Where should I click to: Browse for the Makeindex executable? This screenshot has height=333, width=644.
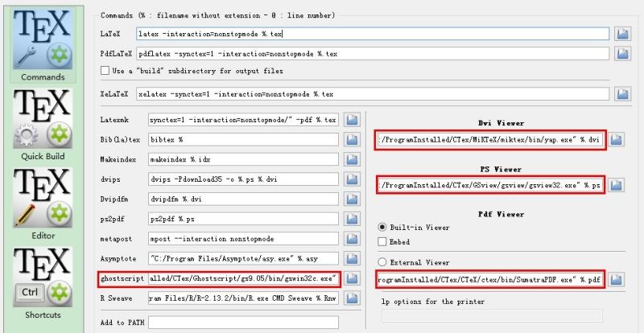coord(352,159)
